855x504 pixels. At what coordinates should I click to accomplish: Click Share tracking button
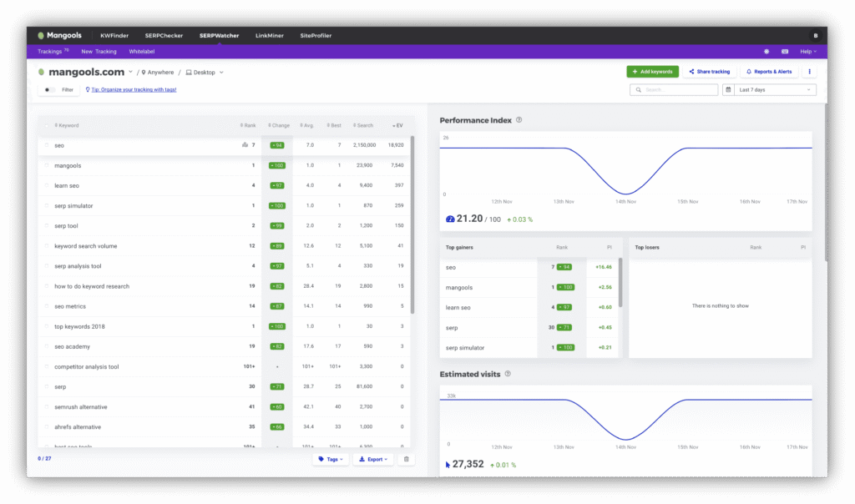[x=710, y=72]
